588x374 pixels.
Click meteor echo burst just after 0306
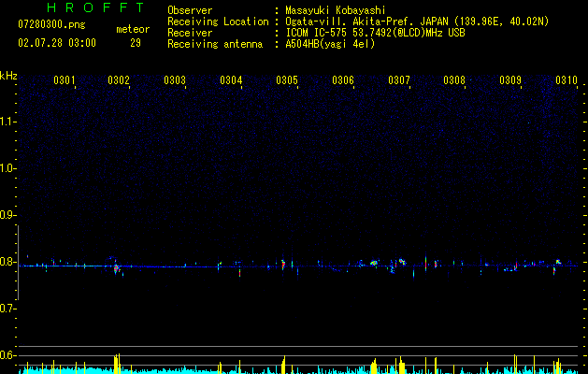374,263
